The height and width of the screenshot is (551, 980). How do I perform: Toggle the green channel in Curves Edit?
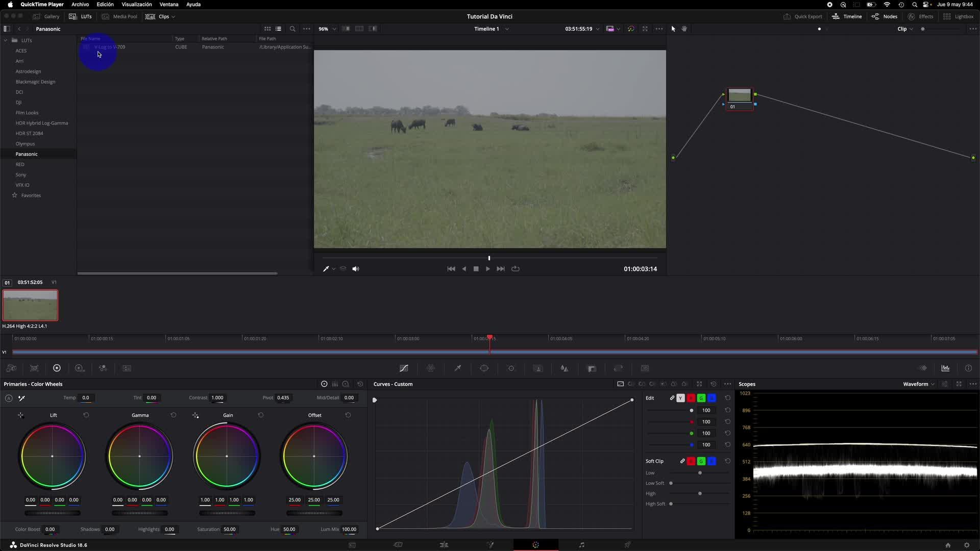click(x=701, y=398)
